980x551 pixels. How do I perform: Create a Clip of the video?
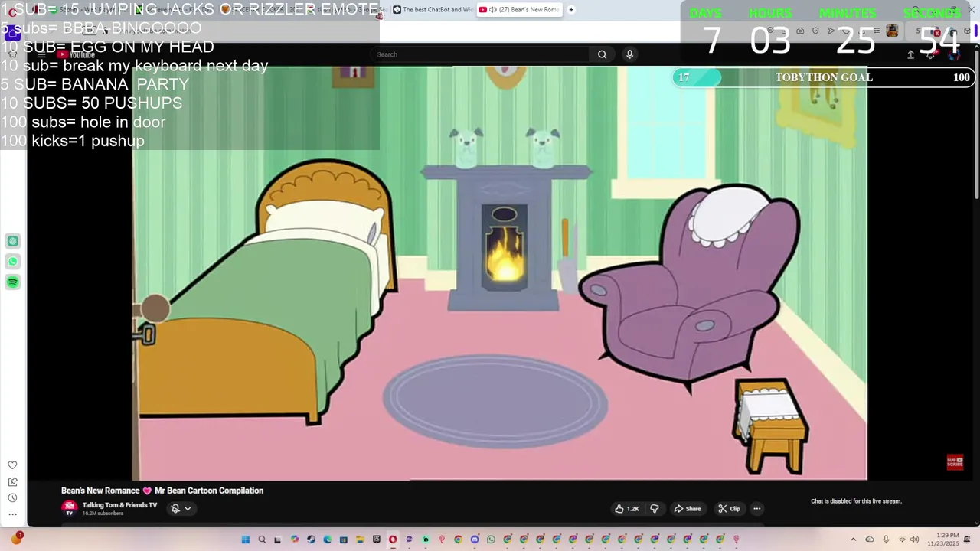pos(729,509)
